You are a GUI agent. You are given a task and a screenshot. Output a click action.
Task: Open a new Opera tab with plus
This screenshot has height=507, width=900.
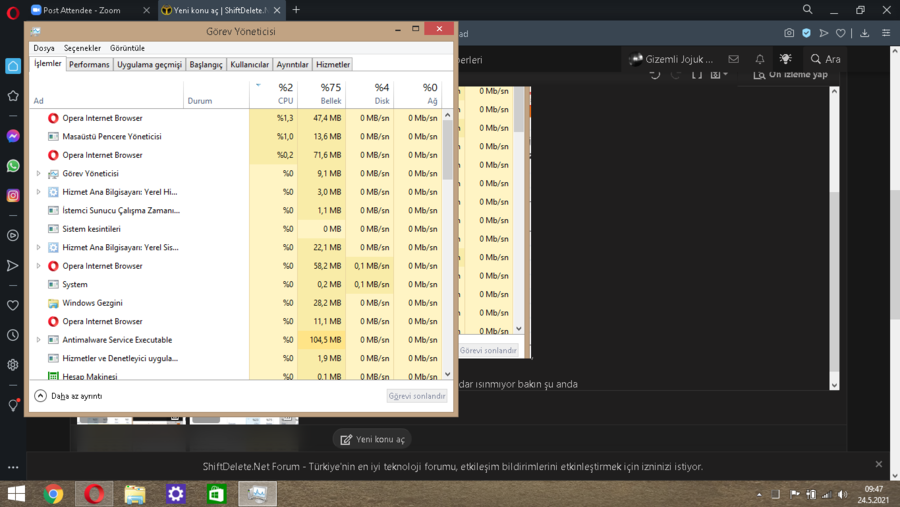tap(296, 10)
